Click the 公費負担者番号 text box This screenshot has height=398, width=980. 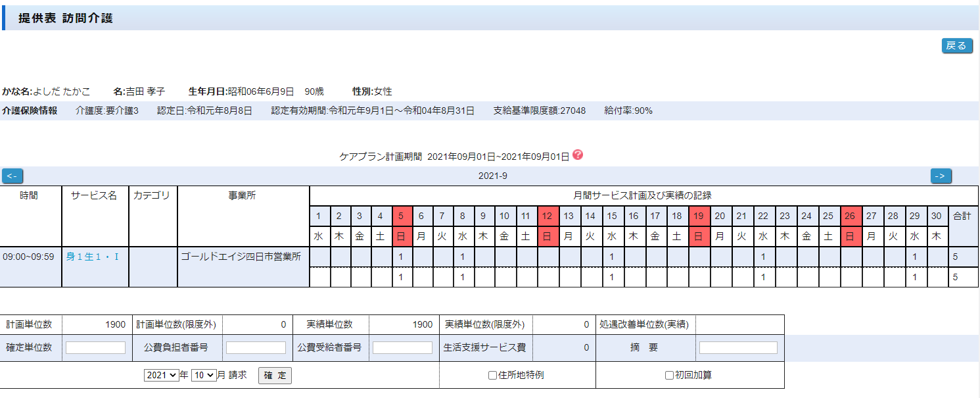pos(256,347)
